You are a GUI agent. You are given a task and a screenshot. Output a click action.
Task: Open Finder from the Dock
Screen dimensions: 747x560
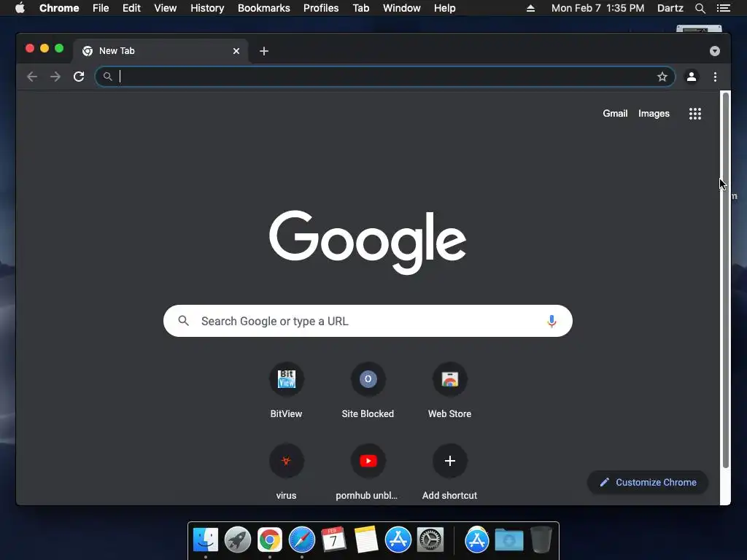click(205, 540)
